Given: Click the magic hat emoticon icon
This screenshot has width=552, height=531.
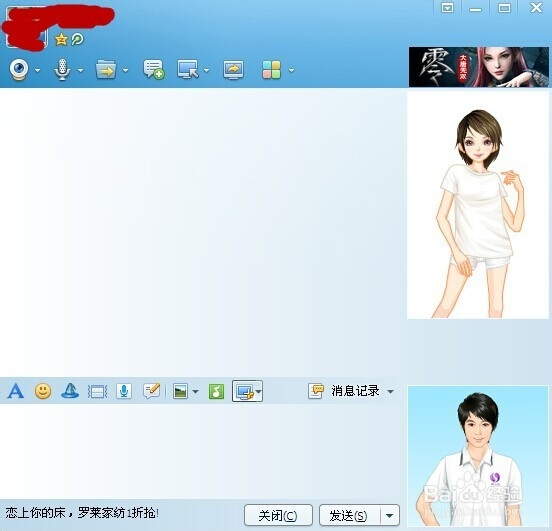Looking at the screenshot, I should point(70,391).
